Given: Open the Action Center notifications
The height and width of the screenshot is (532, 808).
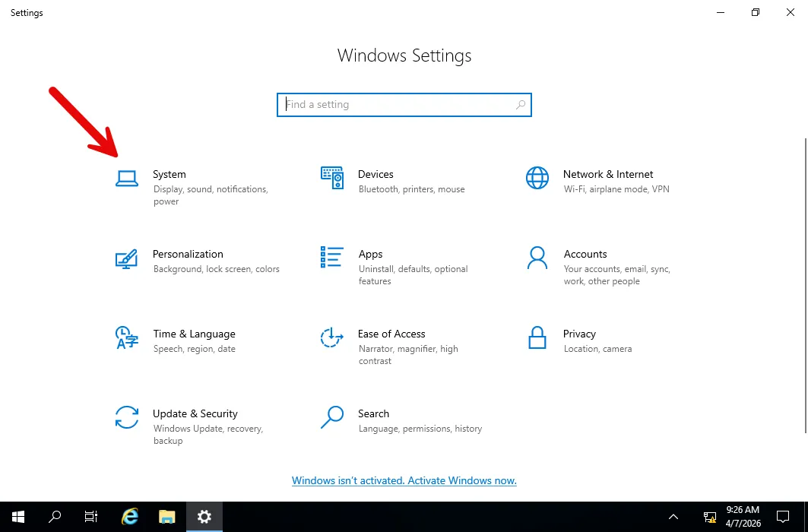Looking at the screenshot, I should pos(783,517).
